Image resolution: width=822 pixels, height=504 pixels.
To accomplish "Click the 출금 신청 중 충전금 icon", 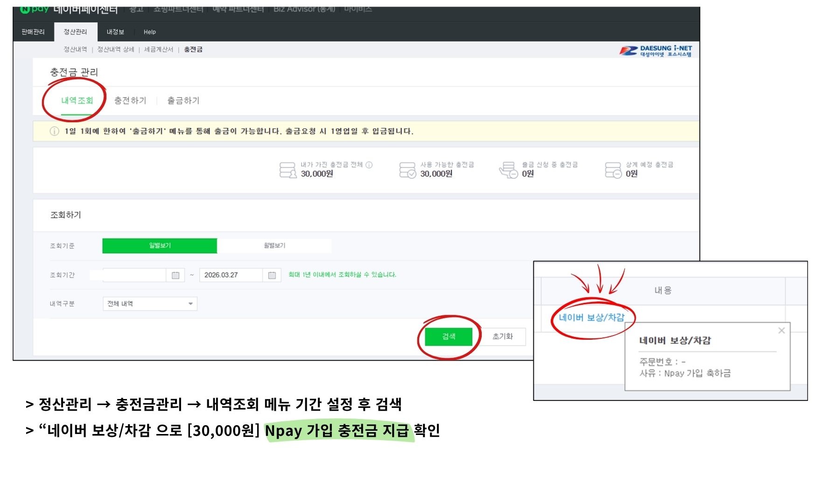I will pyautogui.click(x=508, y=170).
